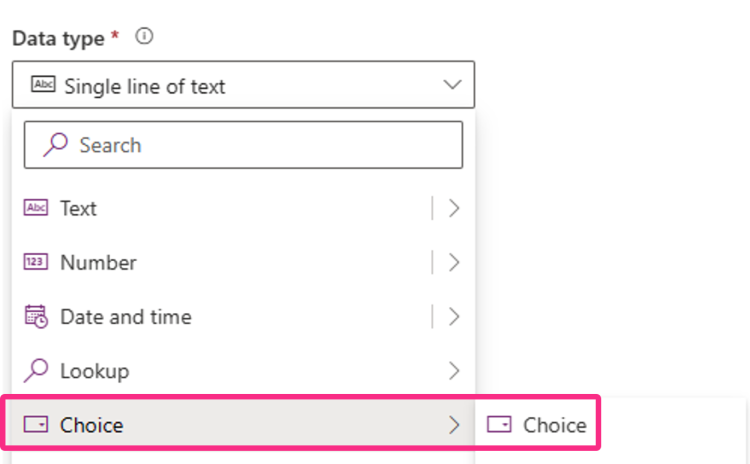Expand the Text submenu arrow
The image size is (750, 464).
pos(454,208)
